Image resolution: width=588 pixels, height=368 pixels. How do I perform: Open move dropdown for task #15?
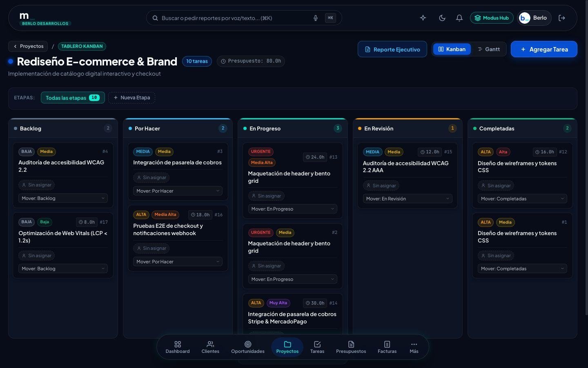tap(408, 199)
